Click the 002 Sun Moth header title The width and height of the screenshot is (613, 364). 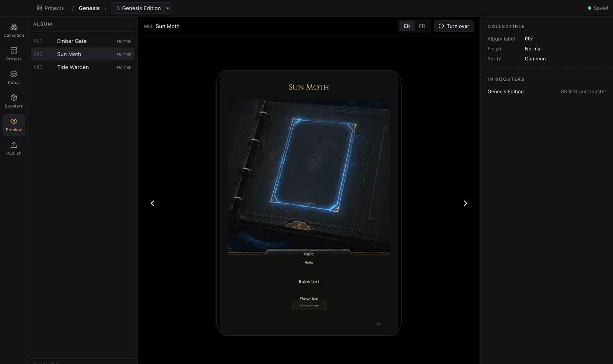pyautogui.click(x=162, y=26)
